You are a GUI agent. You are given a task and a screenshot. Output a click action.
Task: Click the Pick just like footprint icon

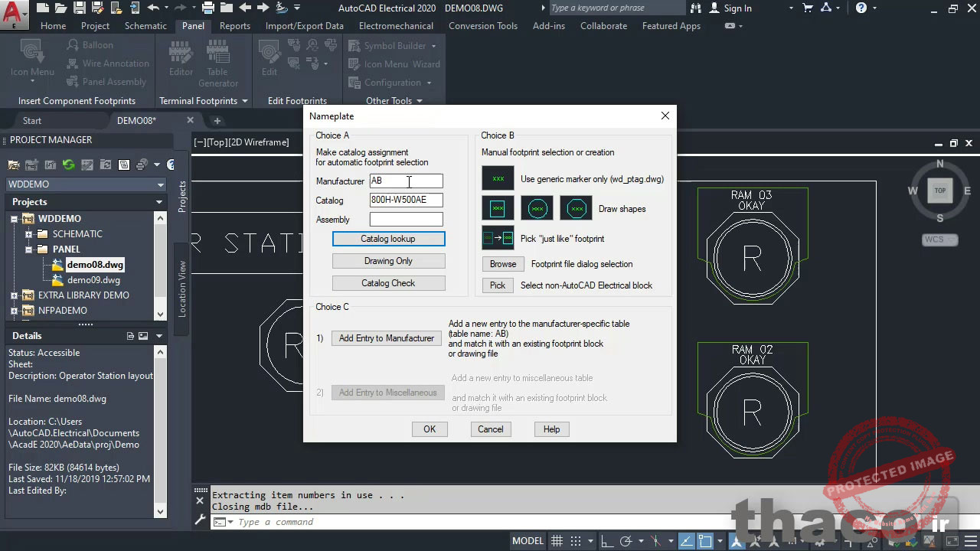point(498,238)
